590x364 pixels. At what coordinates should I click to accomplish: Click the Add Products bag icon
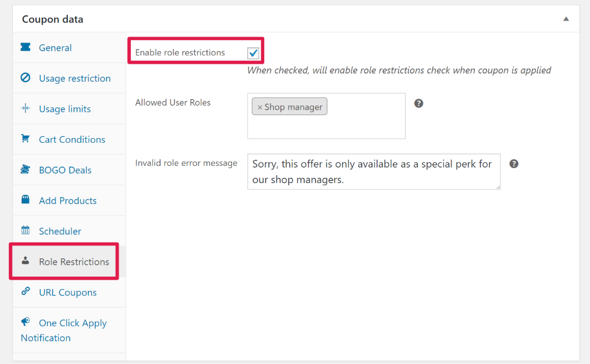[x=25, y=199]
